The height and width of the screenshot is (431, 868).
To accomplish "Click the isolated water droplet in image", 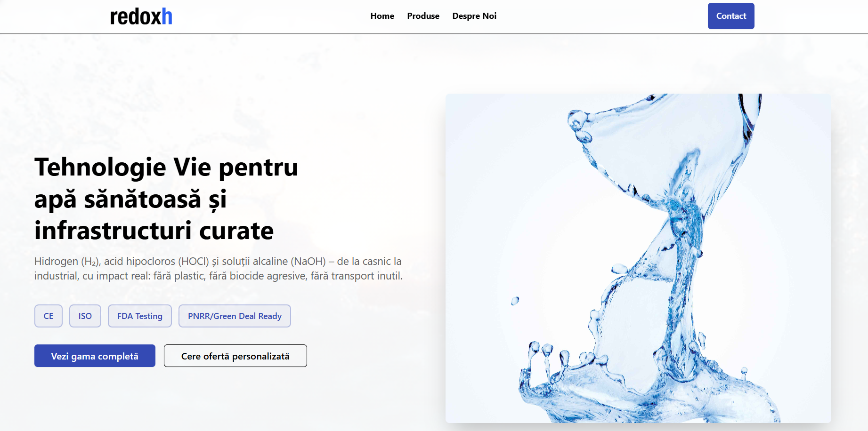I will pos(515,301).
